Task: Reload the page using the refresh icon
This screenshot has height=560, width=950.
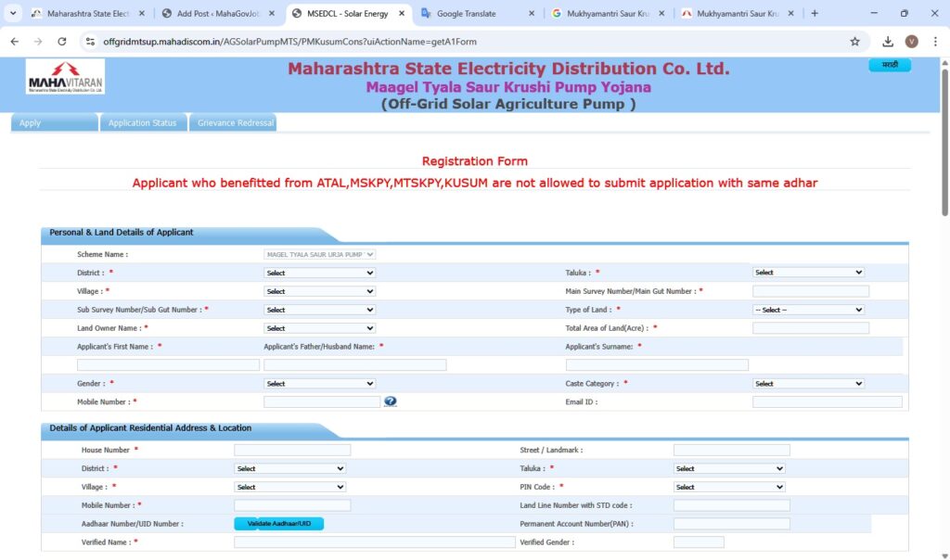Action: pos(62,42)
